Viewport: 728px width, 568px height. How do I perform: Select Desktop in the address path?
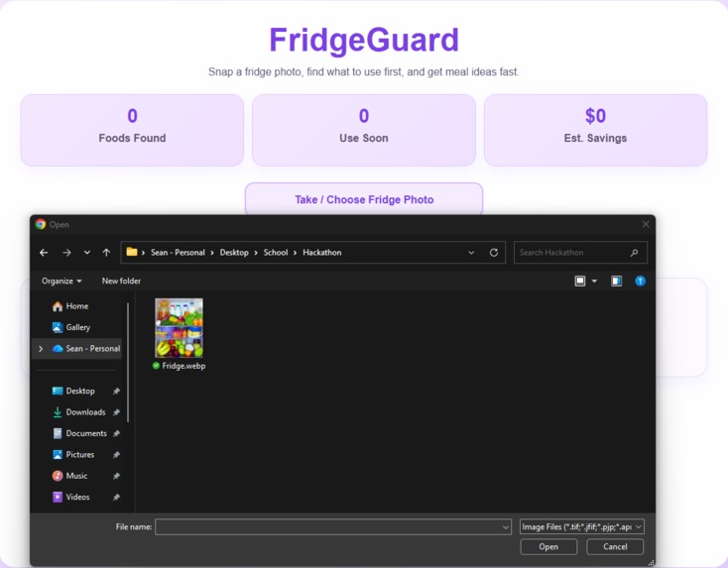pos(234,253)
